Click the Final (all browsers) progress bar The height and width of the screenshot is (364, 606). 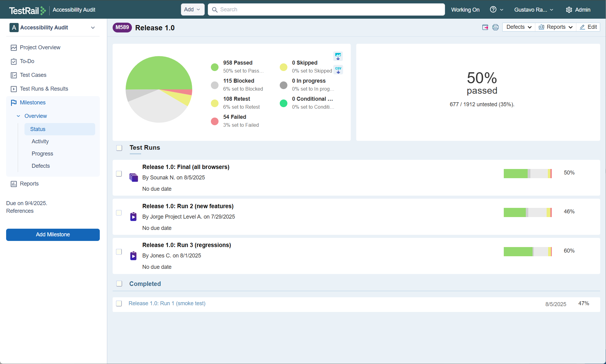[527, 173]
